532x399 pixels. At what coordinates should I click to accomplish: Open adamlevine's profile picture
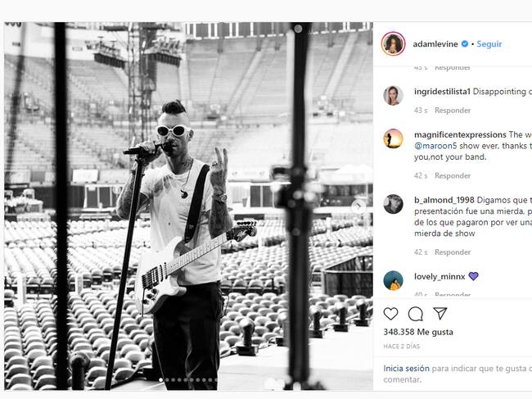[x=393, y=43]
